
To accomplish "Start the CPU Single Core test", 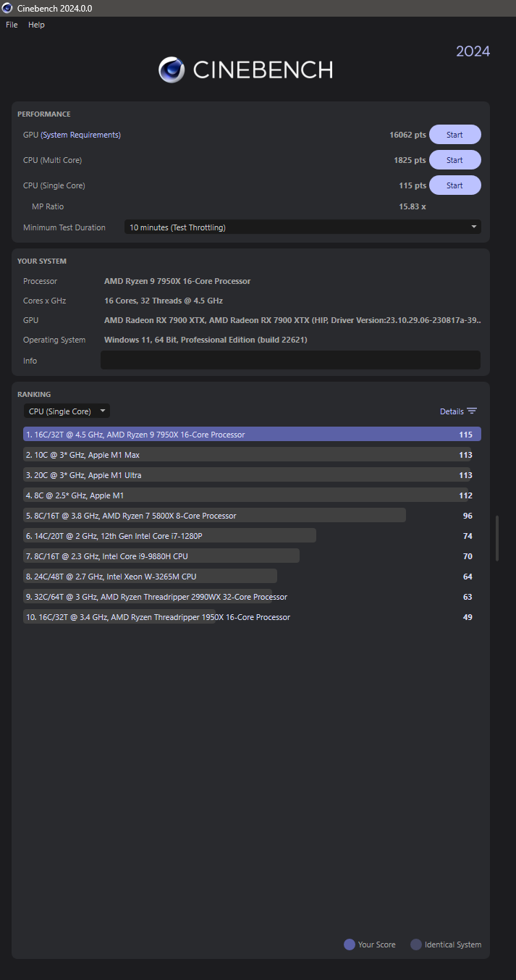I will (454, 185).
